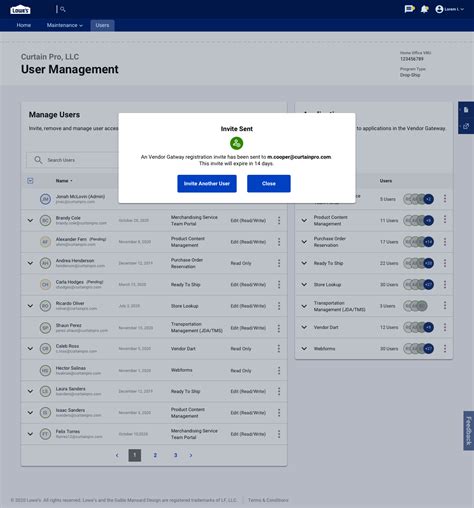The image size is (474, 508).
Task: Open options menu for Shaun Perez
Action: tap(279, 328)
